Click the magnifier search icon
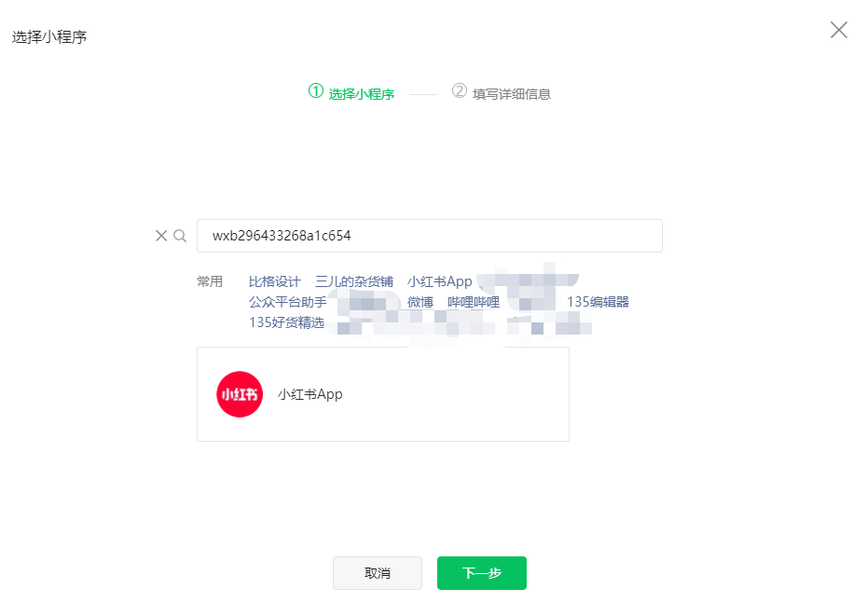The width and height of the screenshot is (867, 616). (x=180, y=236)
